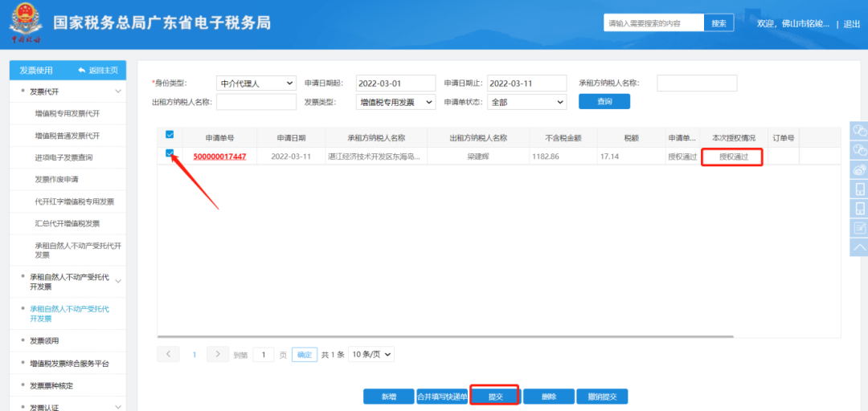Image resolution: width=868 pixels, height=411 pixels.
Task: Click the 申请单号 column header
Action: tap(219, 138)
